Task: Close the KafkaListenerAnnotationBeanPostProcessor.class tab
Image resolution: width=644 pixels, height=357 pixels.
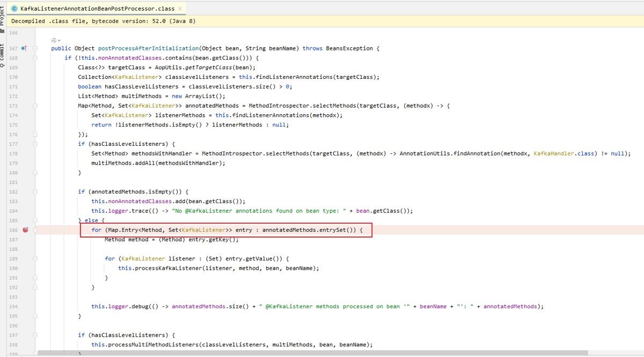Action: [x=179, y=9]
